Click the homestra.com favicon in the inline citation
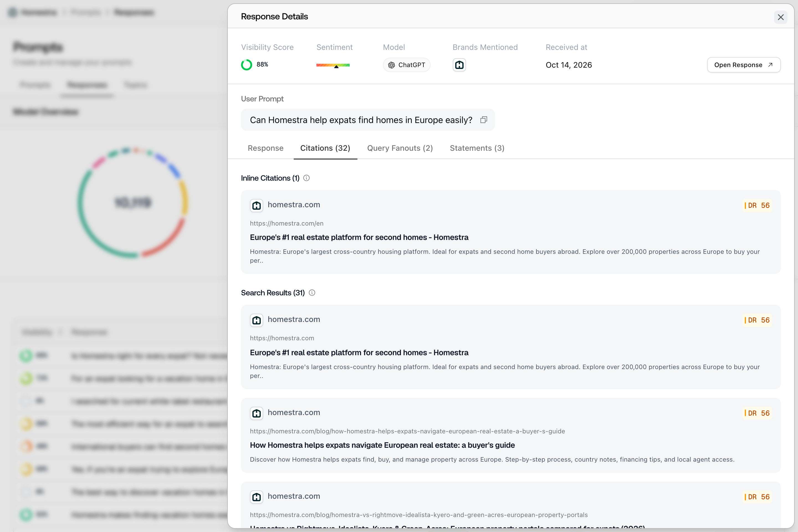This screenshot has height=532, width=798. point(257,205)
